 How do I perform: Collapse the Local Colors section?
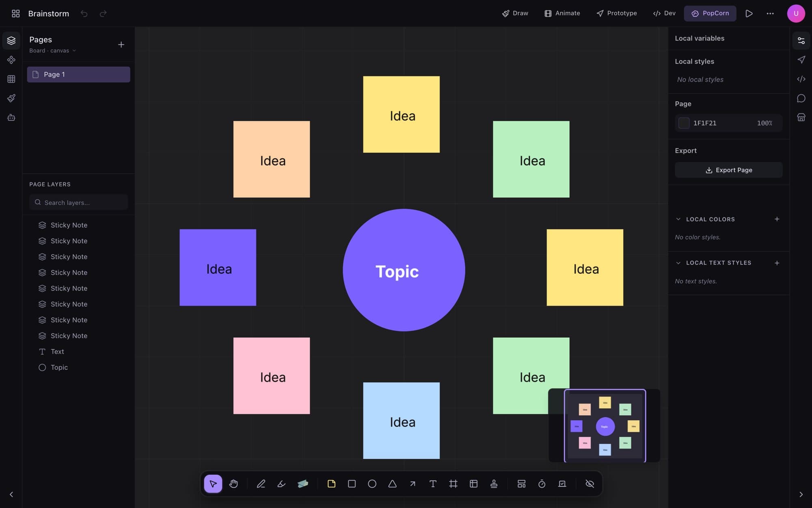(678, 219)
